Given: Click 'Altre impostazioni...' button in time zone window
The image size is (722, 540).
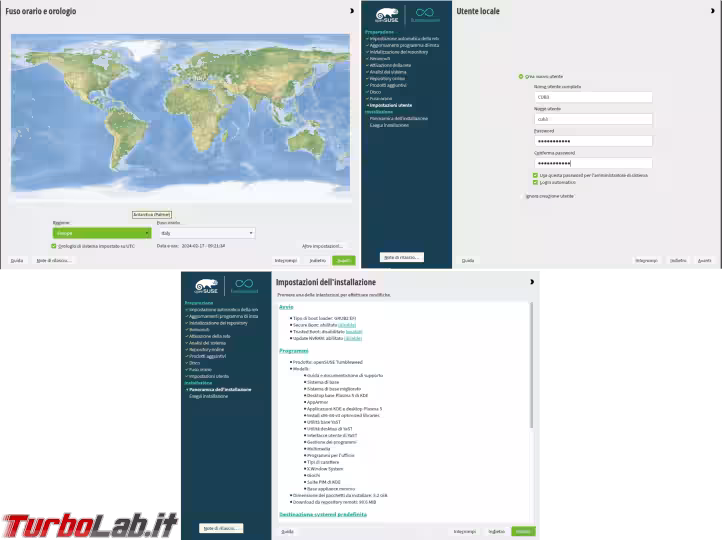Looking at the screenshot, I should click(322, 246).
